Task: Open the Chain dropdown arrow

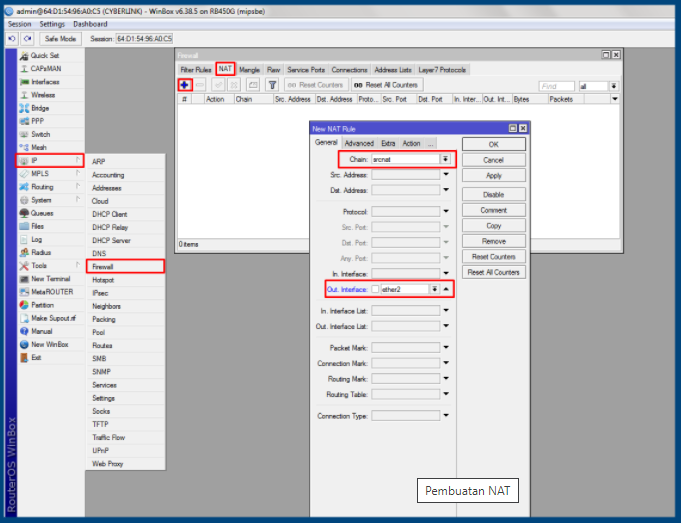Action: tap(445, 159)
